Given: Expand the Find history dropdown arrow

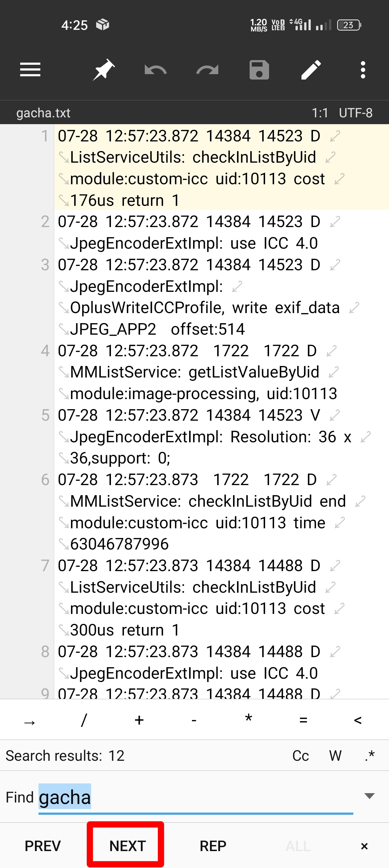Looking at the screenshot, I should click(370, 796).
